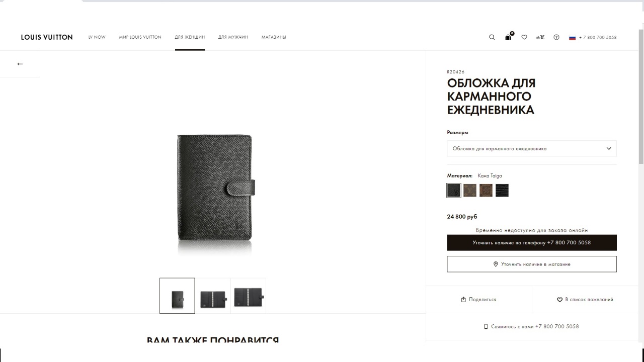Click Свяжитесь с нами phone link
Screen dimensions: 644x362
coord(532,326)
